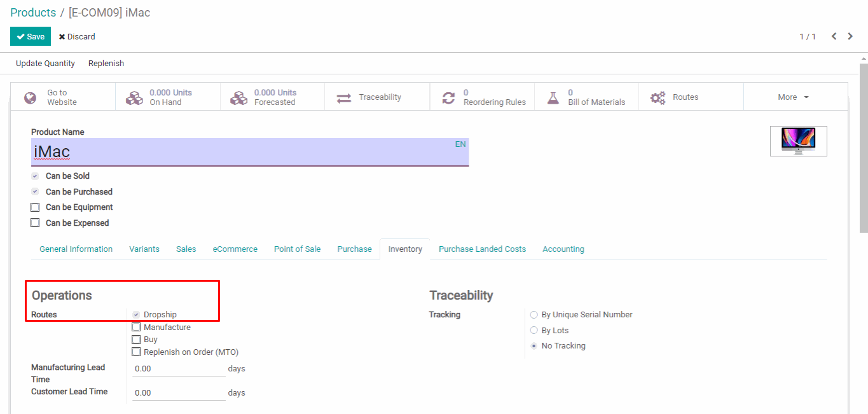Click the iMac product image thumbnail

pos(798,141)
